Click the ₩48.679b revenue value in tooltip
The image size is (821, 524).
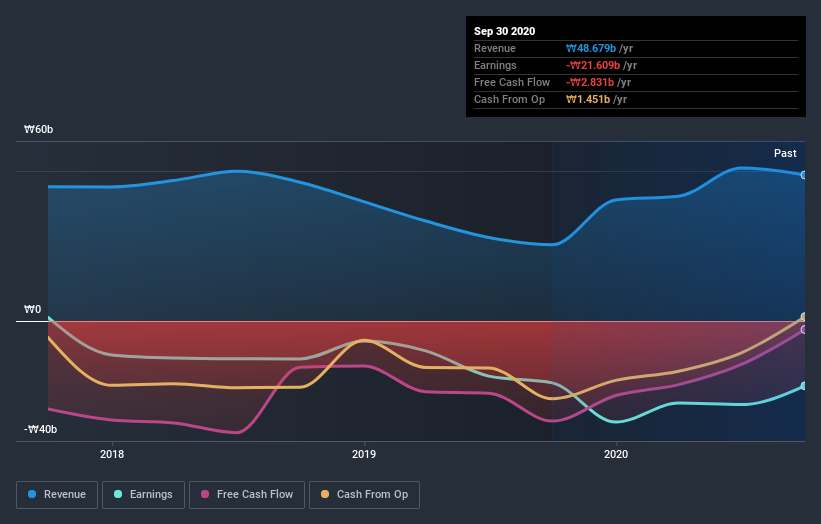pyautogui.click(x=591, y=48)
